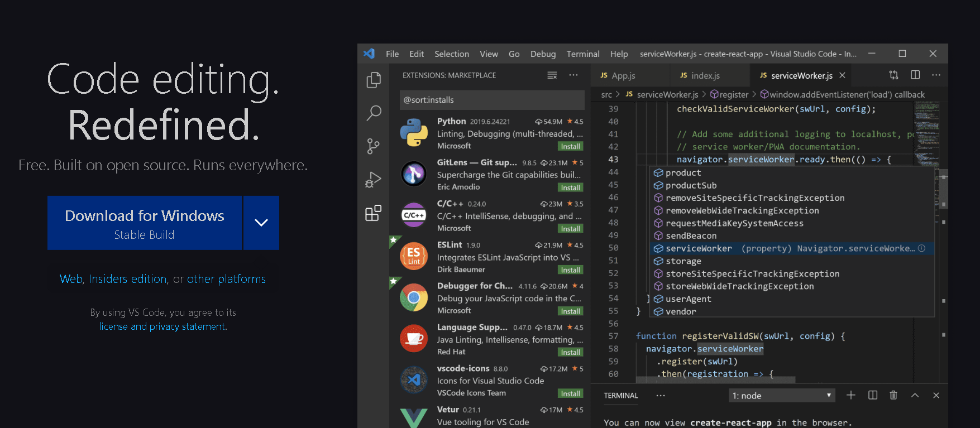Open the File menu
Screen dimensions: 980x428
pos(392,54)
